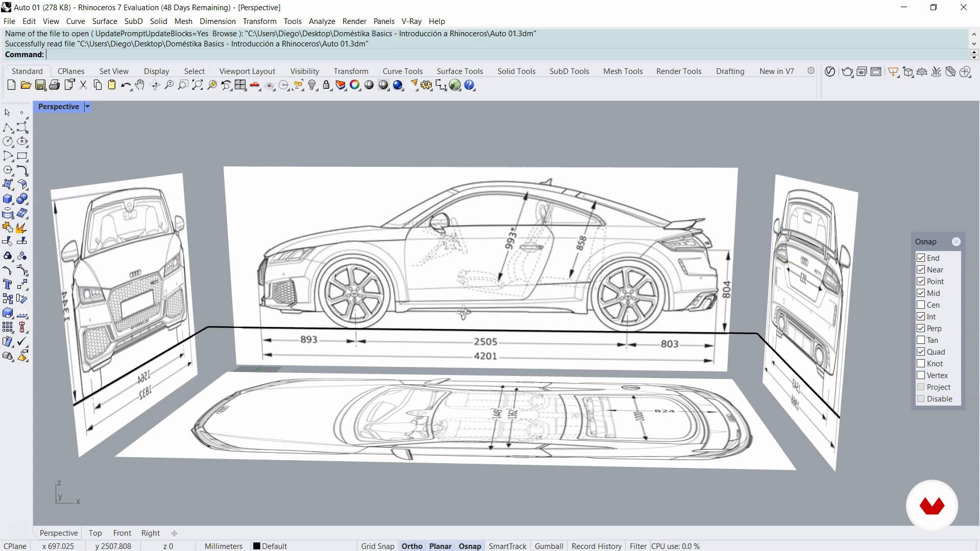The width and height of the screenshot is (980, 551).
Task: Cut selection with the scissors icon
Action: point(83,85)
